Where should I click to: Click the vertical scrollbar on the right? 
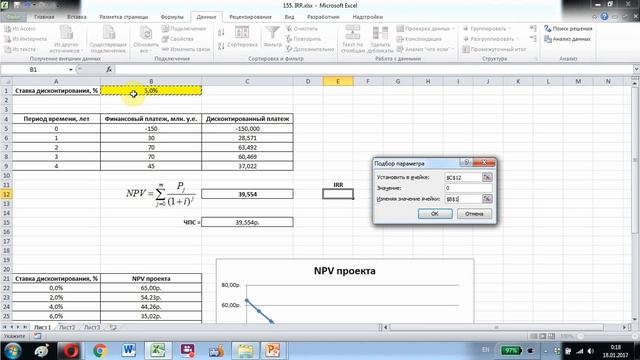(635, 160)
